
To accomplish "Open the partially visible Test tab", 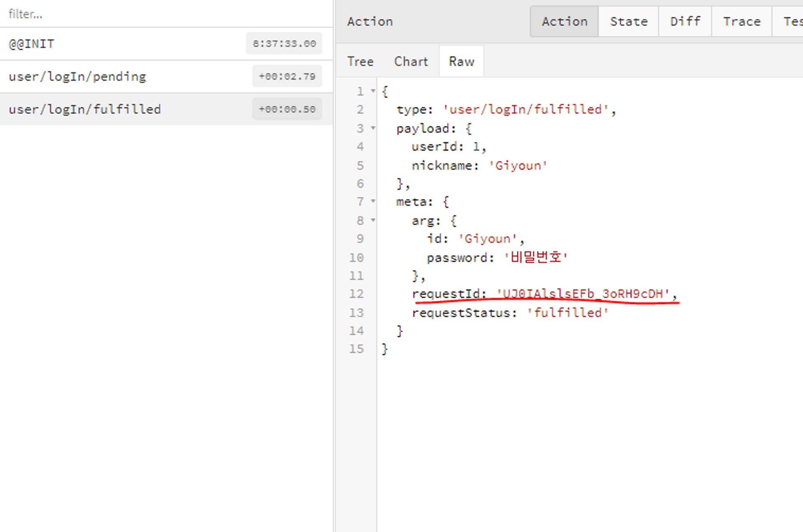I will click(x=792, y=21).
